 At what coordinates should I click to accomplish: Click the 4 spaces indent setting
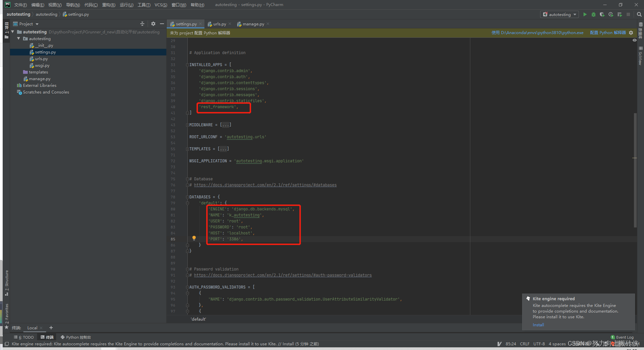(x=557, y=344)
